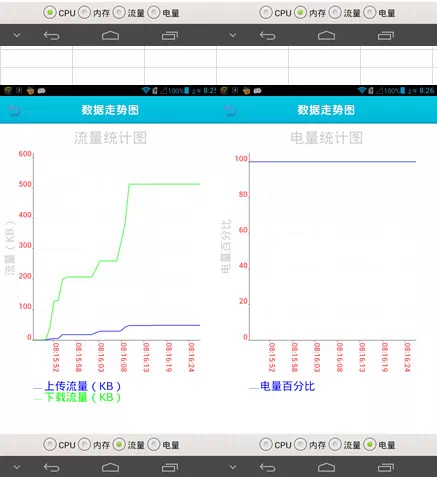Tap back arrow in 流量统计图 screen header
The width and height of the screenshot is (437, 477).
(x=14, y=110)
